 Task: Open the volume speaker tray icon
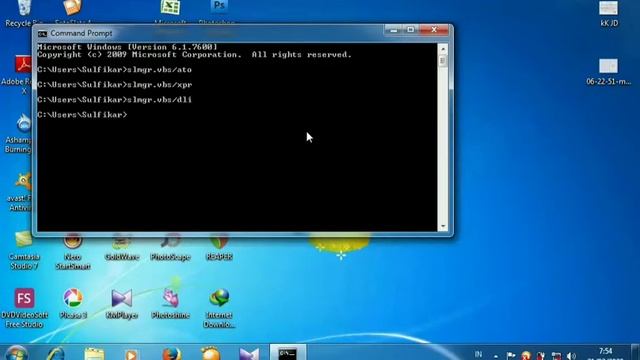571,356
